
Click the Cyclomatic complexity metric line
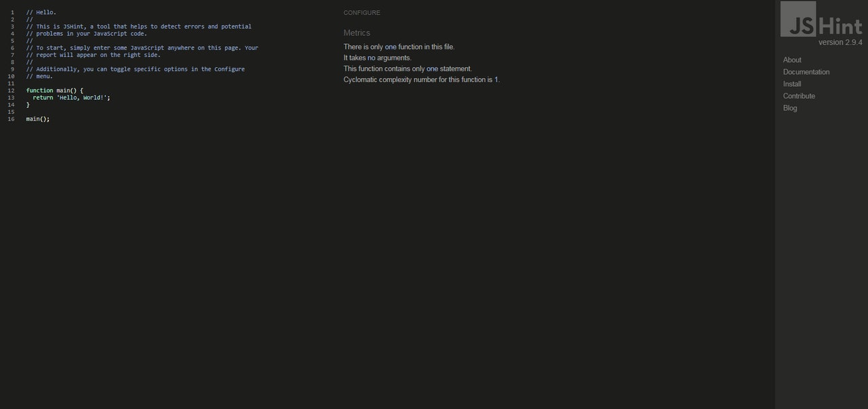pos(422,79)
